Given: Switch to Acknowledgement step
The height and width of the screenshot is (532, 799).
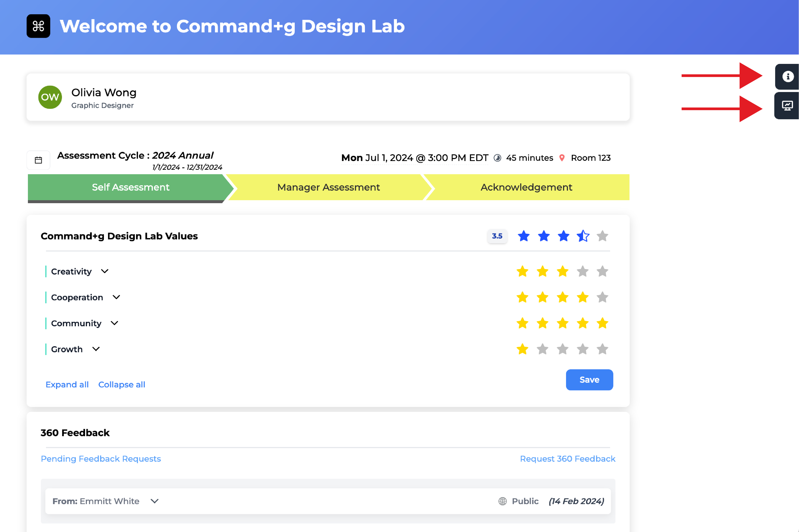Looking at the screenshot, I should point(526,187).
